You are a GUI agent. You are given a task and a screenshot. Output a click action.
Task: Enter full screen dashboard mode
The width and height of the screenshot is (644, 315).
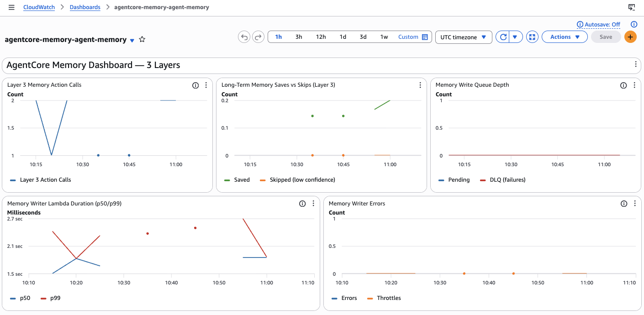click(x=532, y=37)
